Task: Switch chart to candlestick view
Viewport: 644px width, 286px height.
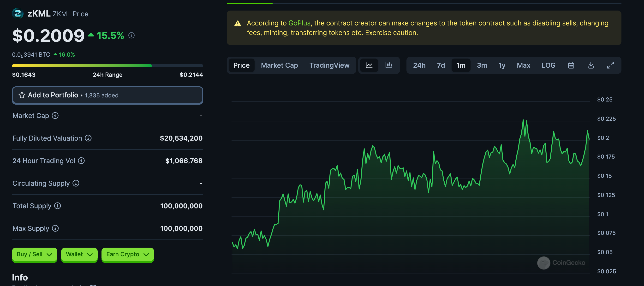Action: (389, 65)
